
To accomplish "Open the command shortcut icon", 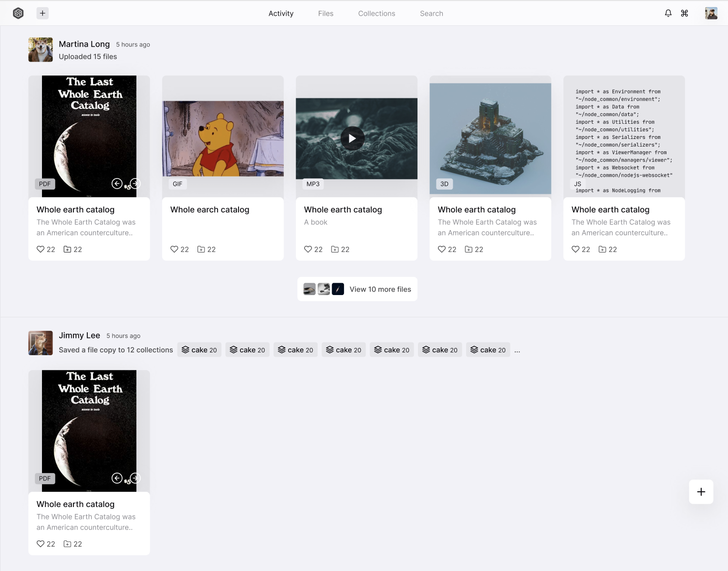I will click(685, 13).
